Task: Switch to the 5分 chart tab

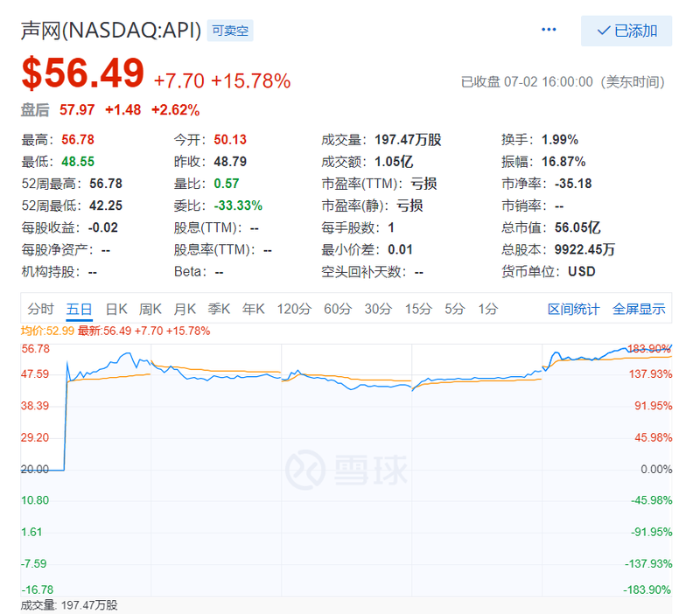Action: (x=454, y=309)
